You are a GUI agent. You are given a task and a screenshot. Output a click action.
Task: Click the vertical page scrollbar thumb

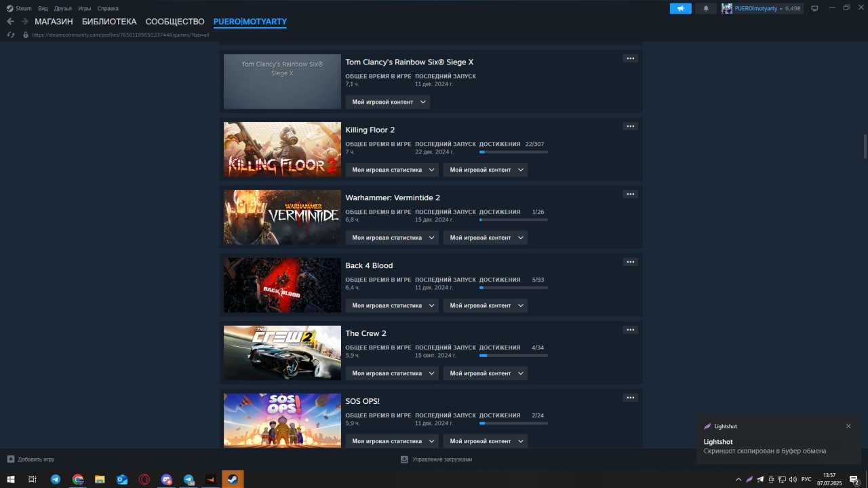pyautogui.click(x=865, y=145)
